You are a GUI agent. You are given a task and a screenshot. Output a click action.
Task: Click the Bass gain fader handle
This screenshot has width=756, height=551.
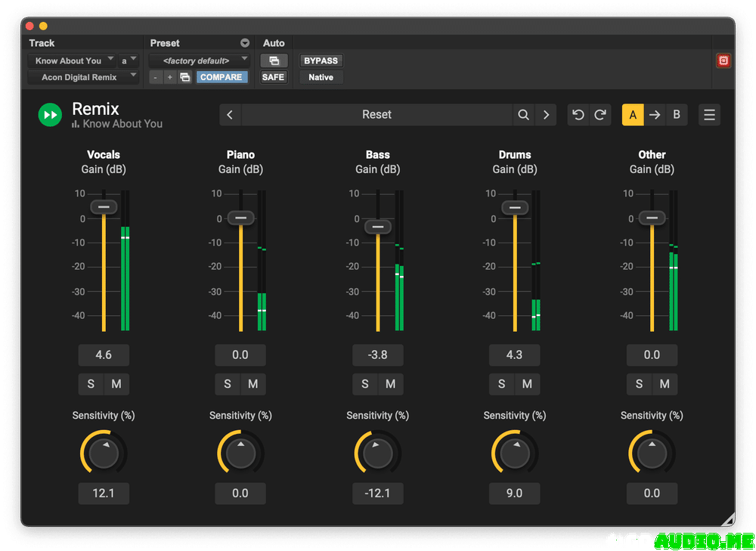[x=378, y=227]
